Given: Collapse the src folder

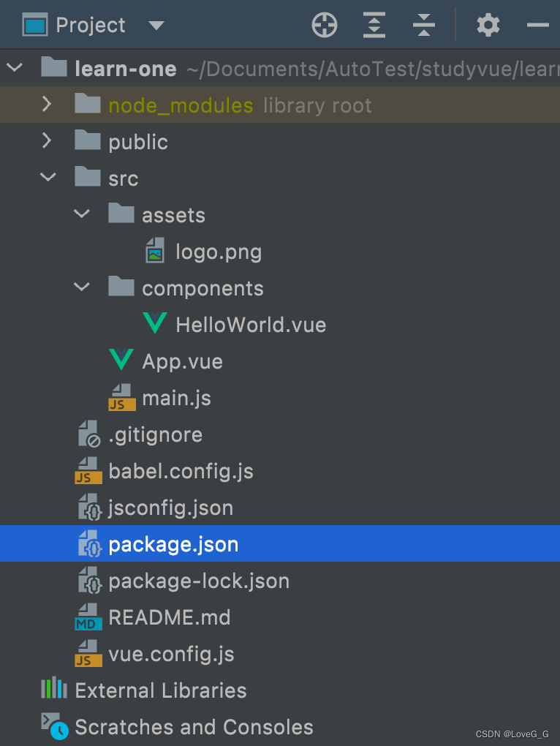Looking at the screenshot, I should (x=48, y=177).
